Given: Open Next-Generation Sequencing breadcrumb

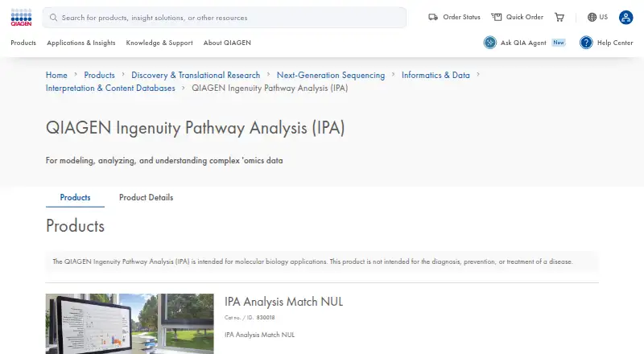Looking at the screenshot, I should pyautogui.click(x=331, y=75).
